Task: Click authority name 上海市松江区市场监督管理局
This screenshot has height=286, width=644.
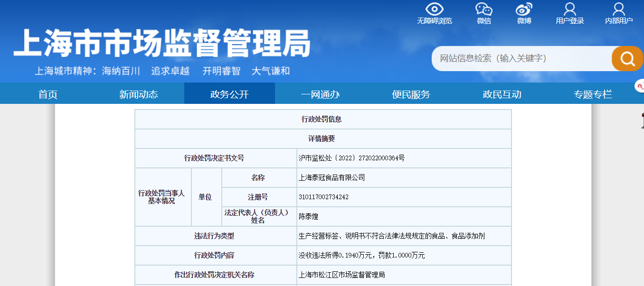Action: tap(341, 275)
